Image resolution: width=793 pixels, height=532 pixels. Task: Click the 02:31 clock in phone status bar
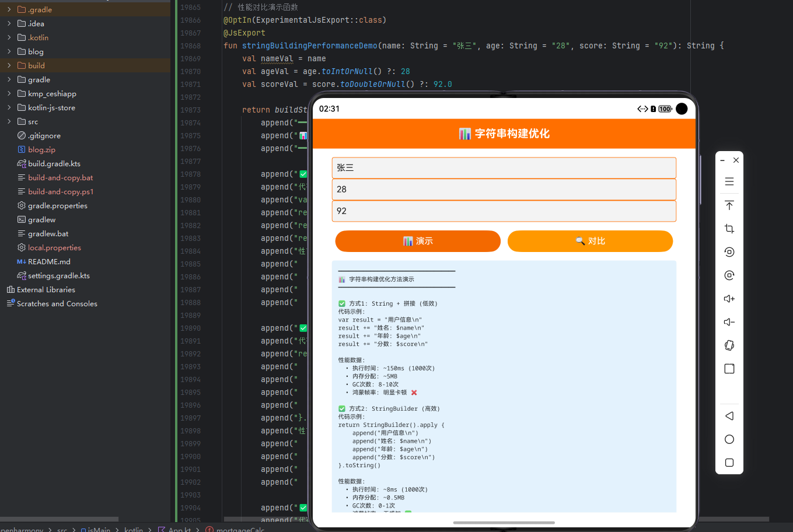329,109
